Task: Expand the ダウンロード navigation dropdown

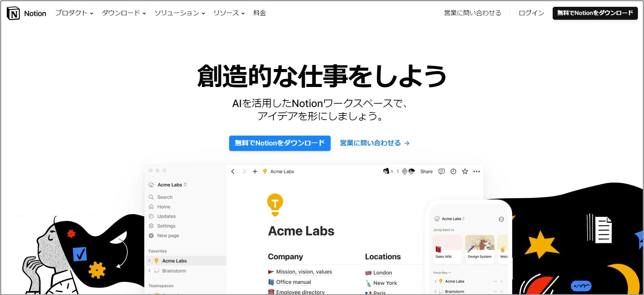Action: coord(124,13)
